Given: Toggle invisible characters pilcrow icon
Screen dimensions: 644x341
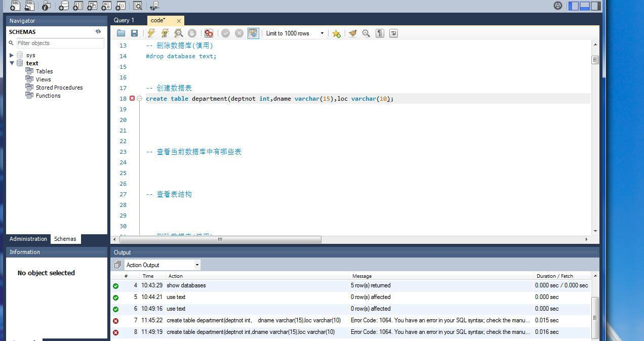Looking at the screenshot, I should click(380, 33).
